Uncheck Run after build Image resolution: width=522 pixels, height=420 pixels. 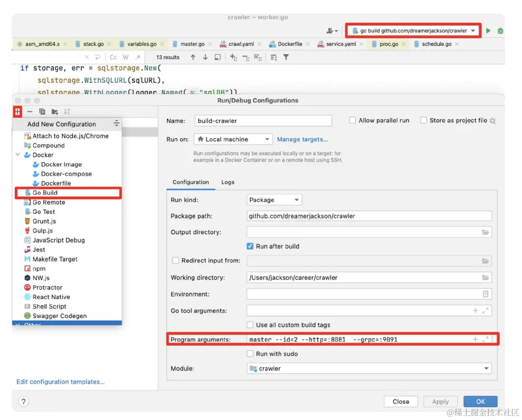pos(250,246)
